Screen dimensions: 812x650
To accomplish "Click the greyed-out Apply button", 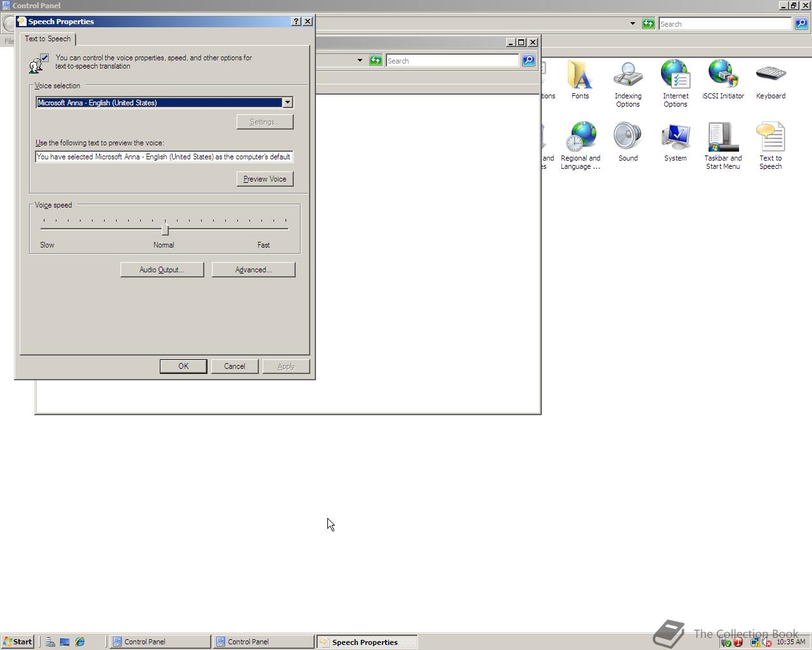I will 285,366.
